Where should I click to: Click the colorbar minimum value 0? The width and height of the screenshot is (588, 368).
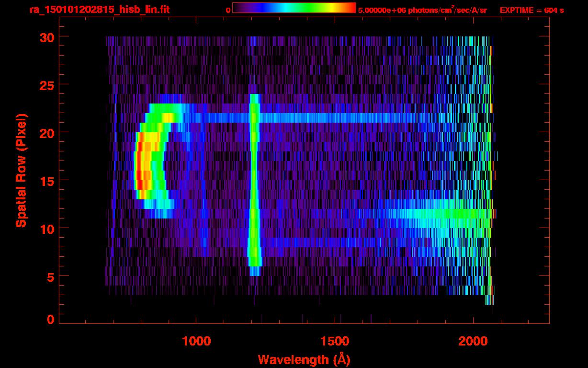click(228, 10)
